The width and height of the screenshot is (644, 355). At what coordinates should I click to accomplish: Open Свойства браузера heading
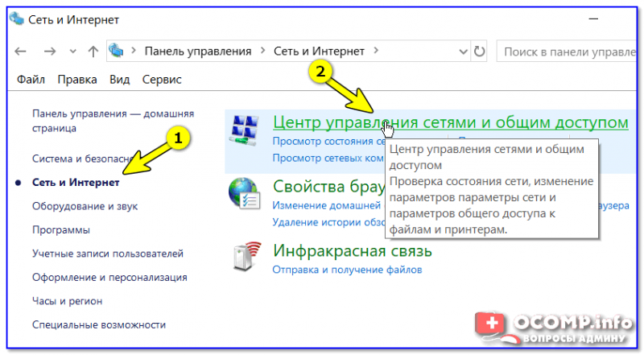329,187
